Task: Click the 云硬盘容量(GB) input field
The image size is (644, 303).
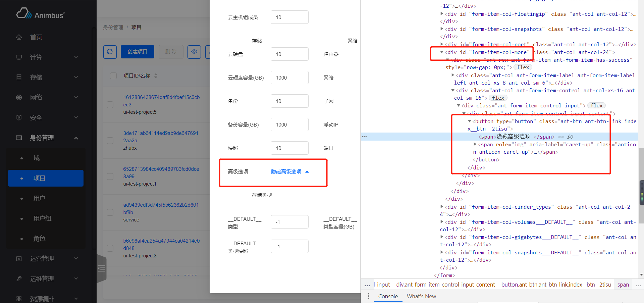Action: [289, 78]
